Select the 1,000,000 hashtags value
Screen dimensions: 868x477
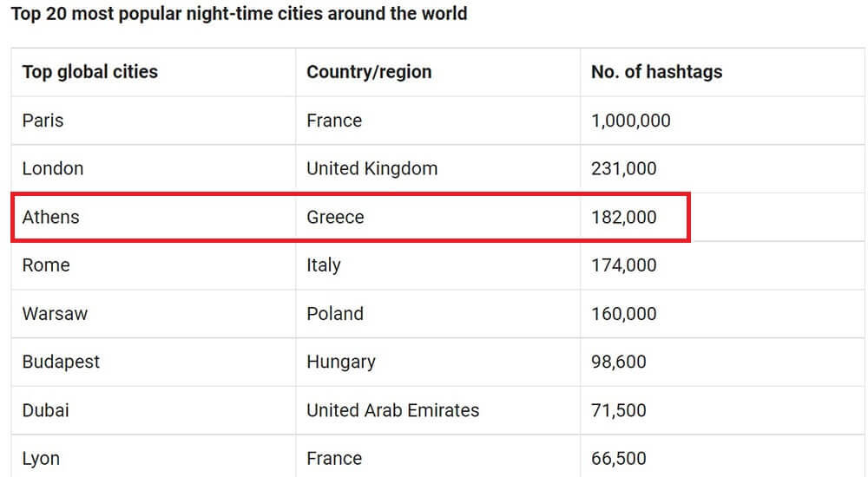630,120
